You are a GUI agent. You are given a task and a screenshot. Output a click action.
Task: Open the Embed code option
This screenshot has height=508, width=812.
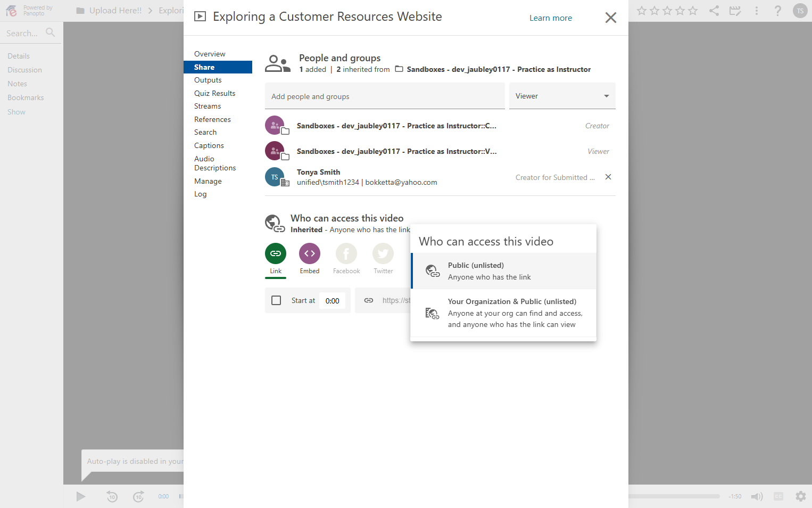point(310,253)
